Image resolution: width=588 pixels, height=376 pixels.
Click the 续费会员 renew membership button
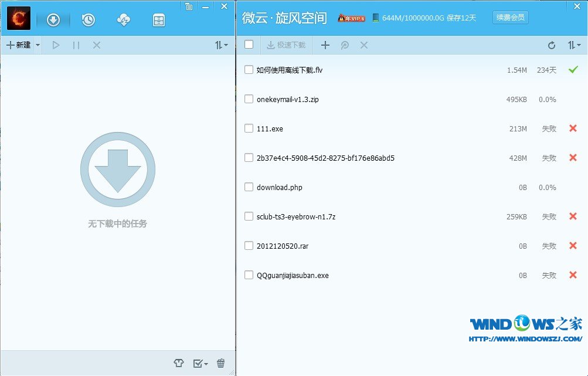510,18
